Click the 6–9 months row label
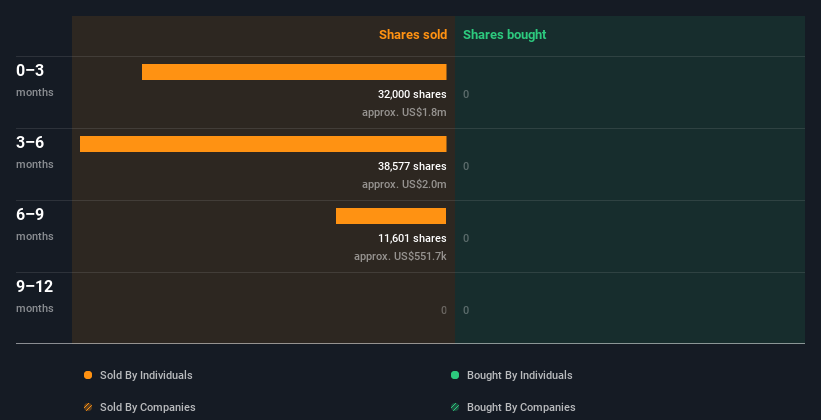Image resolution: width=821 pixels, height=420 pixels. (x=35, y=224)
